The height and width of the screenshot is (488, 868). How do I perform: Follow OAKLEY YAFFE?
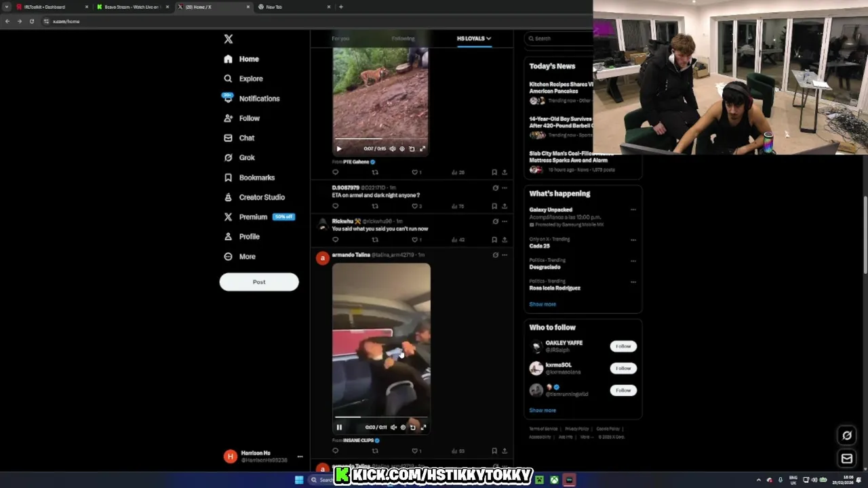tap(623, 346)
